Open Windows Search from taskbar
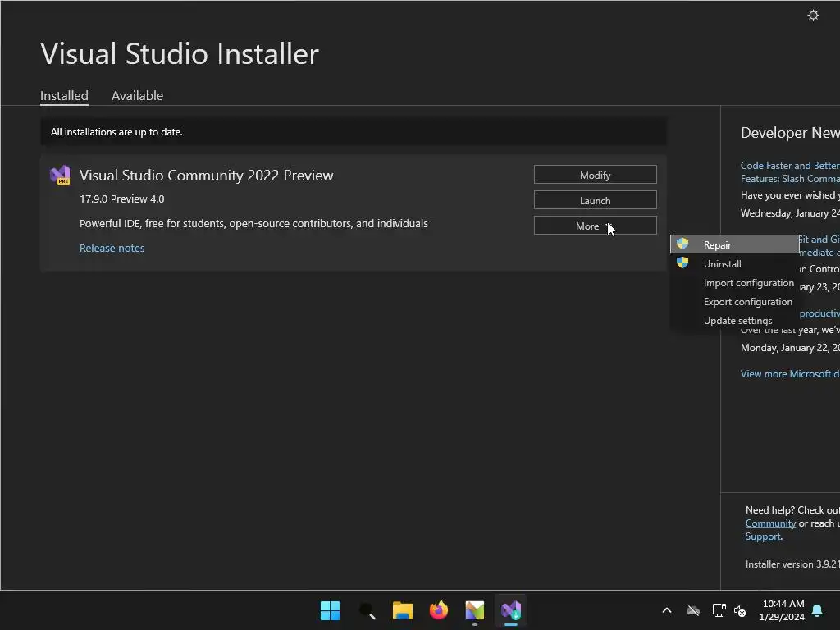This screenshot has height=630, width=840. (x=367, y=610)
